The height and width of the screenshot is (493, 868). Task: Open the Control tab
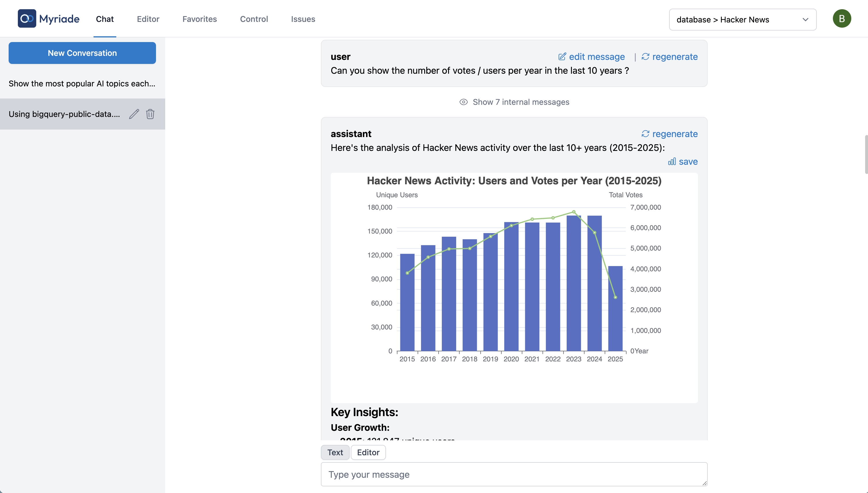(x=254, y=19)
